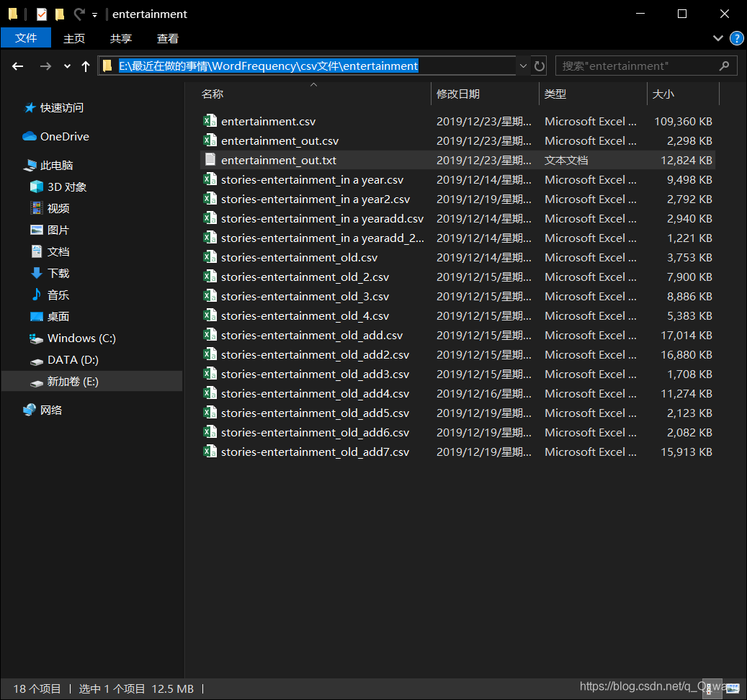Click the Excel icon of stories-entertainment_in a yearadd.csv
This screenshot has height=700, width=747.
(x=210, y=218)
